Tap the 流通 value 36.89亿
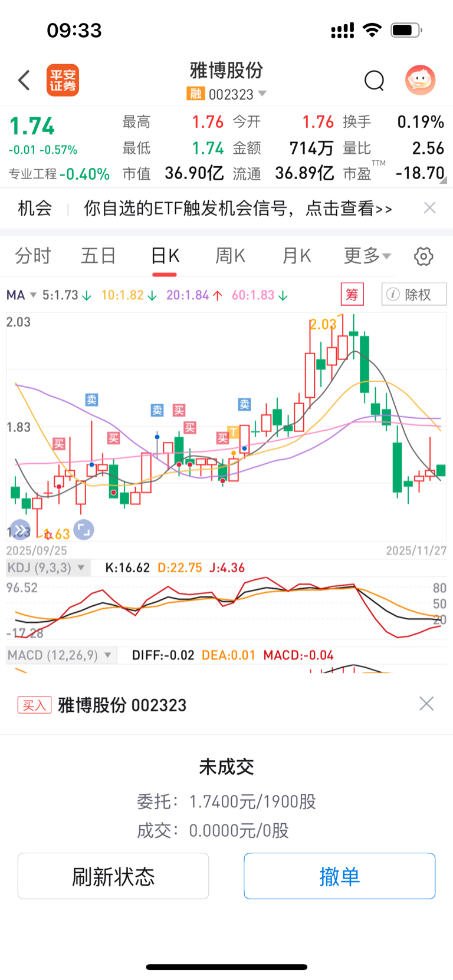 (x=305, y=173)
